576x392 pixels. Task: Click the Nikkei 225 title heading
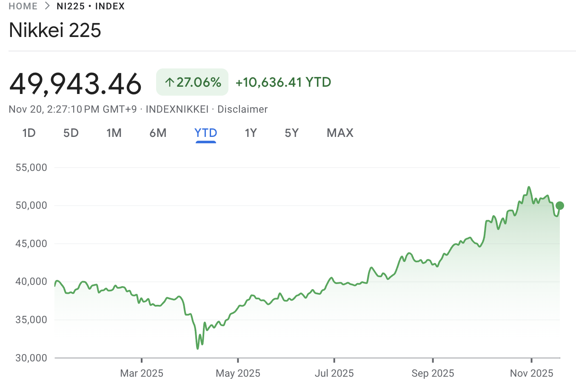(55, 30)
